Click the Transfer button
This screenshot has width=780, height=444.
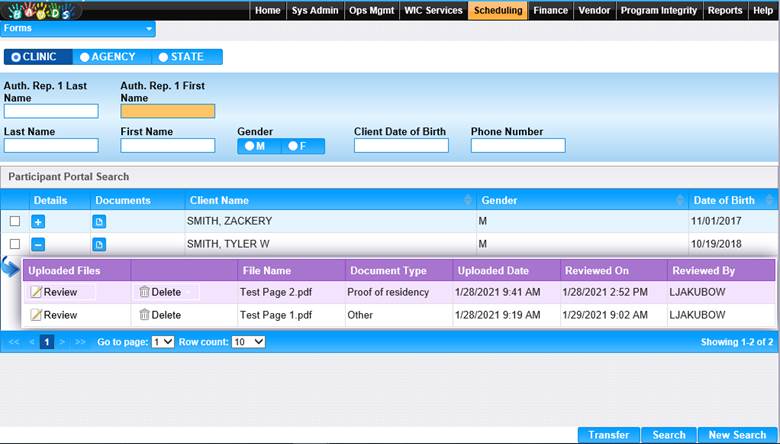tap(609, 435)
